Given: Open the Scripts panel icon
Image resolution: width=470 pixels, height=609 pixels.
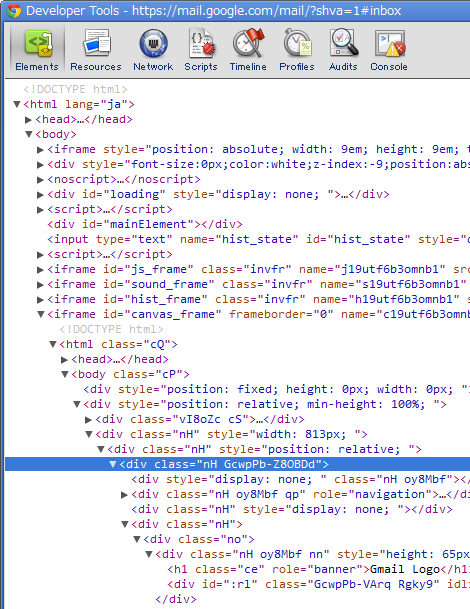Looking at the screenshot, I should coord(201,49).
